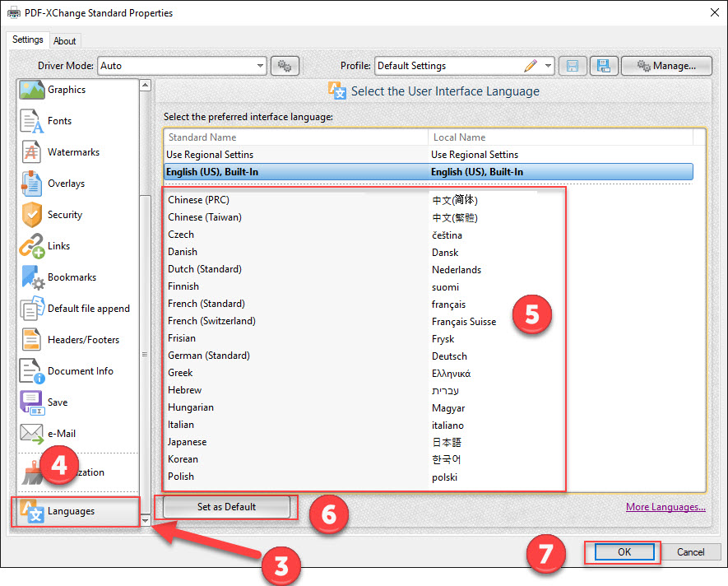Click the sidebar scrollbar thumb
The height and width of the screenshot is (586, 728).
tap(146, 353)
